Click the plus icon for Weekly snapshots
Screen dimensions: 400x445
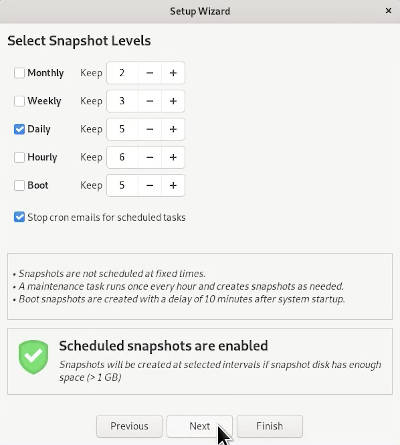[x=173, y=101]
